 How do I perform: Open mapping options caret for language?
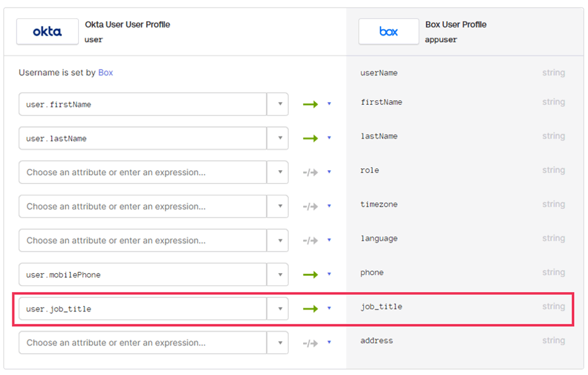pyautogui.click(x=329, y=240)
